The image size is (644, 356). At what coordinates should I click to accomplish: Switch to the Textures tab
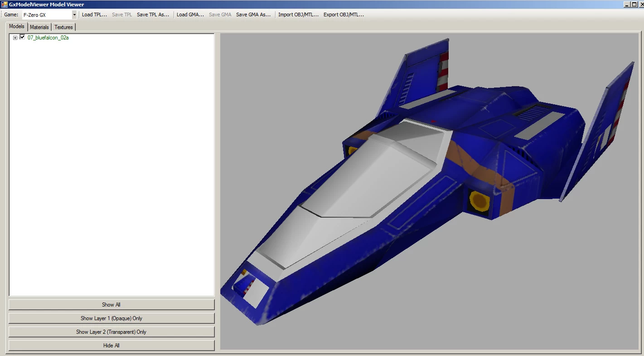(x=63, y=27)
